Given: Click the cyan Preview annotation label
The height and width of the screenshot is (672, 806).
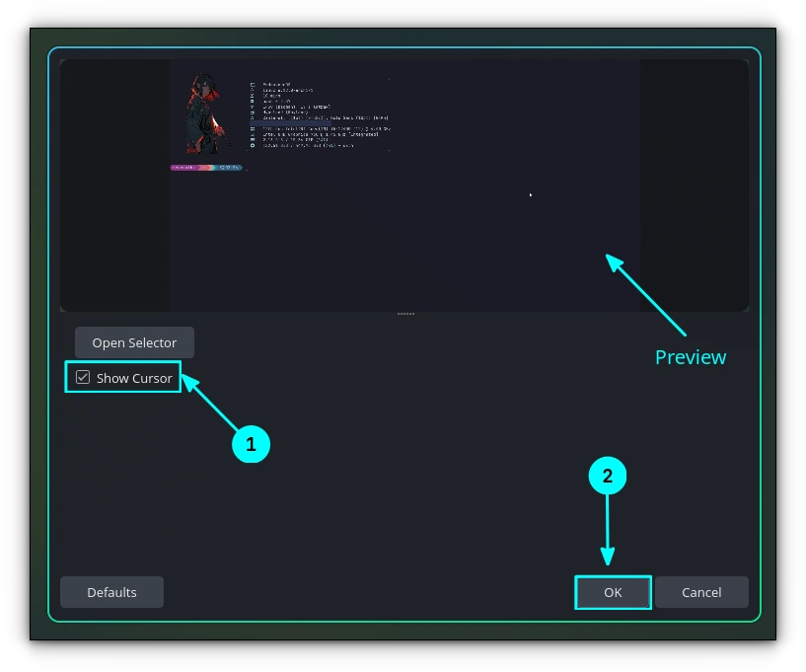Looking at the screenshot, I should click(691, 357).
